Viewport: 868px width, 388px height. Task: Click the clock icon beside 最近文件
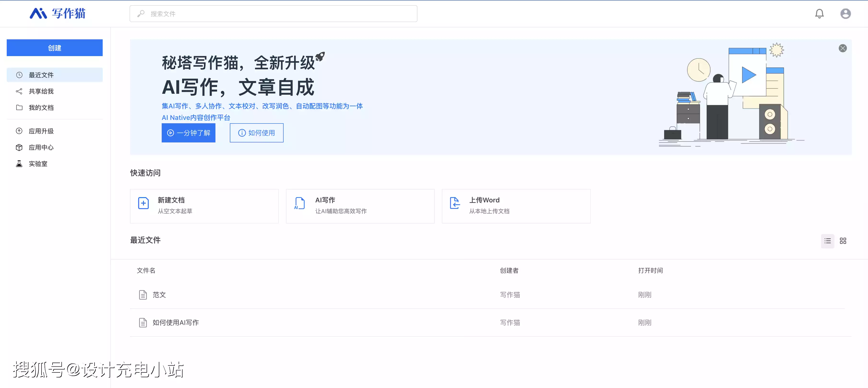click(19, 75)
